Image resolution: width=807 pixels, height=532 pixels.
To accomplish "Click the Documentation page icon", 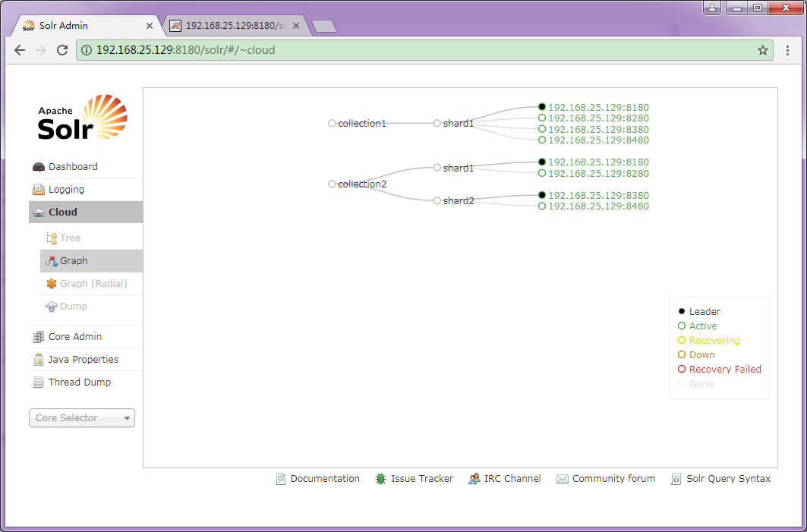I will click(280, 479).
